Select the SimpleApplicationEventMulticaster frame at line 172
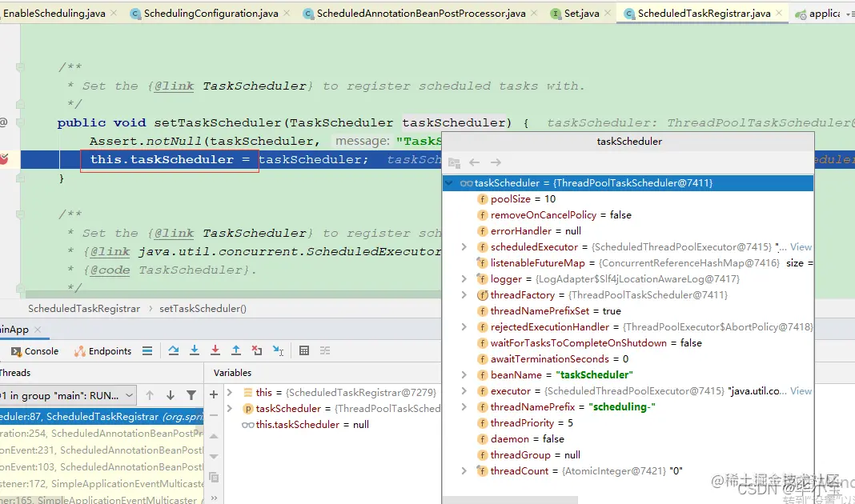This screenshot has width=855, height=504. pos(102,483)
